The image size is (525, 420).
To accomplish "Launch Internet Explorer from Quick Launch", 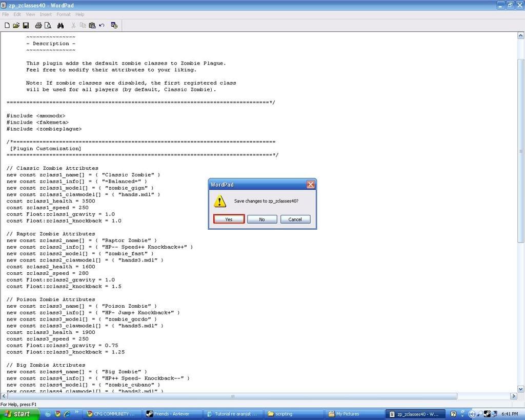I will 67,414.
